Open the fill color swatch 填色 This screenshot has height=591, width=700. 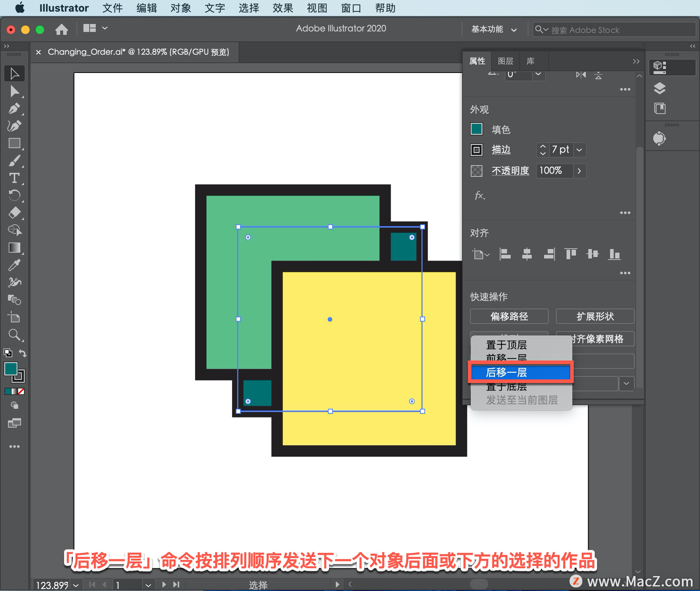pos(477,129)
